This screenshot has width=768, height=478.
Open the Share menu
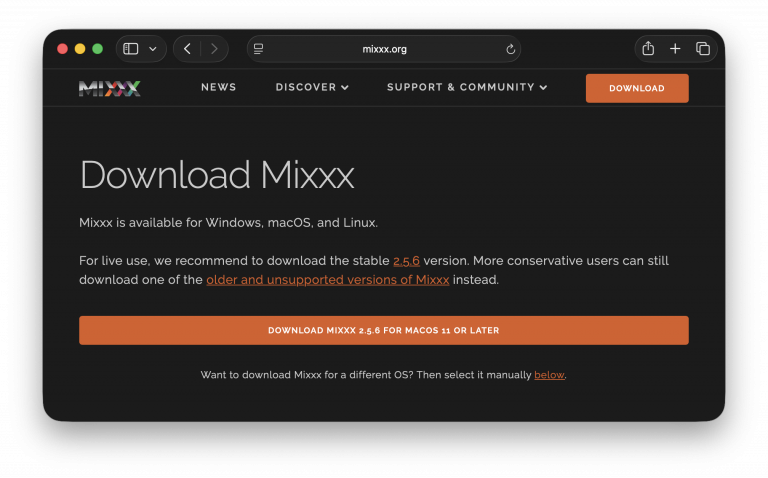coord(648,49)
